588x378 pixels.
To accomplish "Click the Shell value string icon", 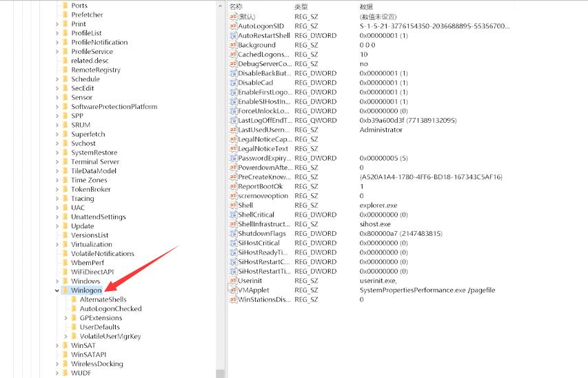I will click(233, 205).
